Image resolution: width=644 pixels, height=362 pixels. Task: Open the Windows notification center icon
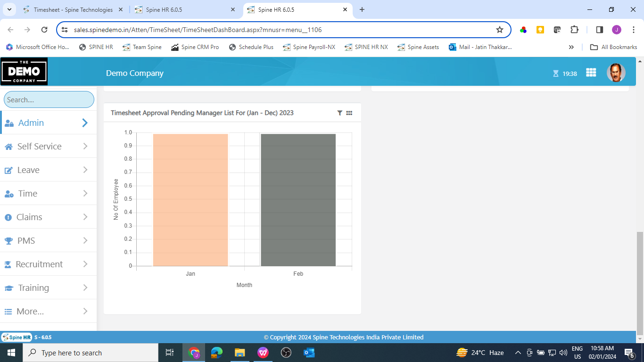pos(629,353)
